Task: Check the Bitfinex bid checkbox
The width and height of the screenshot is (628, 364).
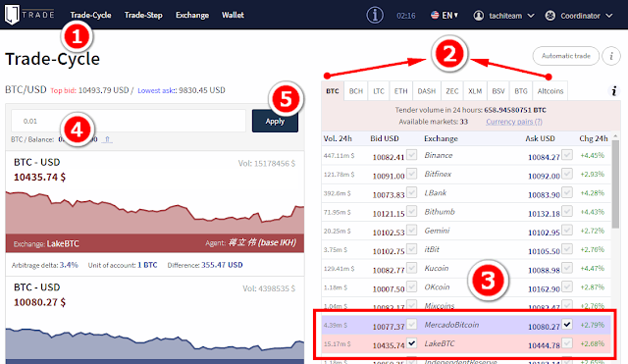Action: [x=411, y=174]
